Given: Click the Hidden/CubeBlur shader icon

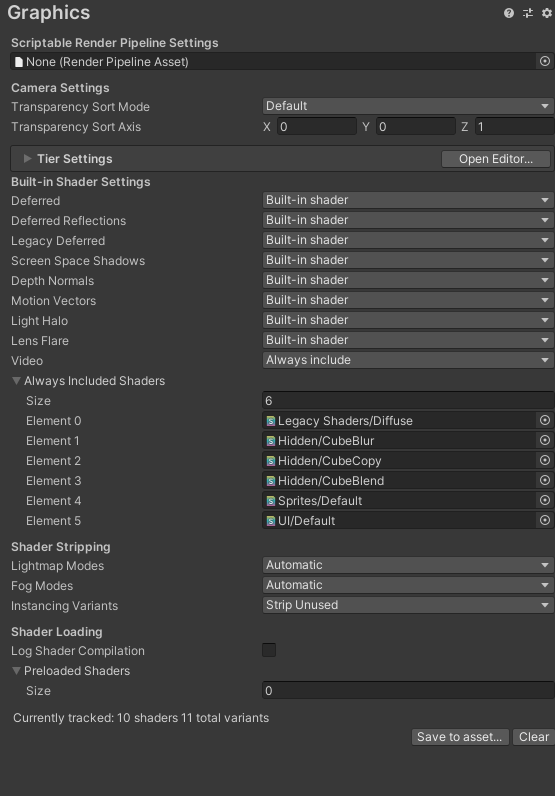Looking at the screenshot, I should (x=271, y=441).
